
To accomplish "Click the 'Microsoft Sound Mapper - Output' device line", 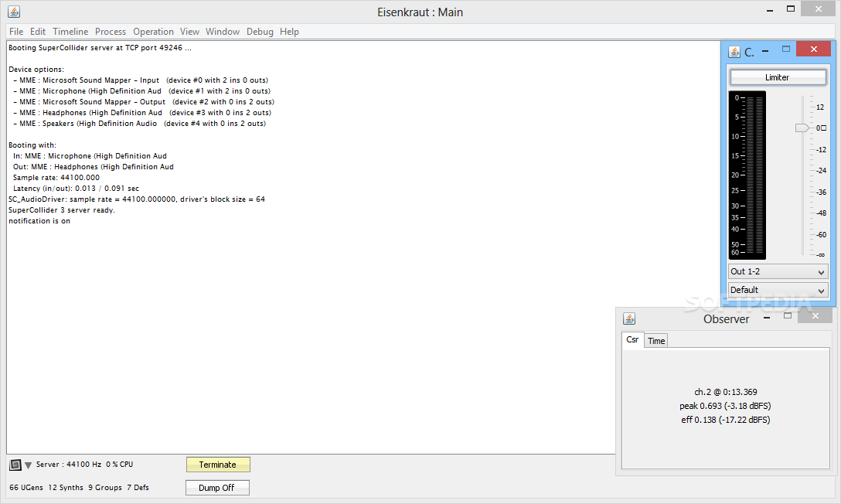I will click(x=144, y=102).
